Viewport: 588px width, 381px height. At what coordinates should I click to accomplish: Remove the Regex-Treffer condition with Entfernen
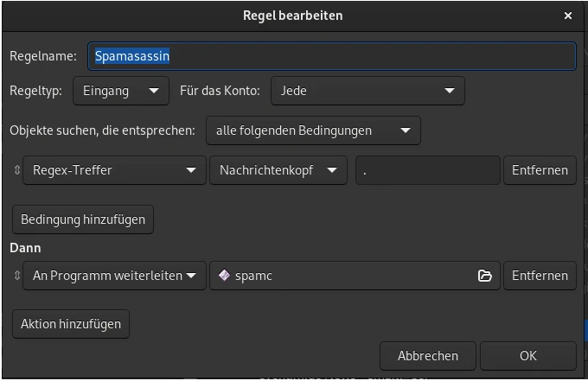pos(540,170)
